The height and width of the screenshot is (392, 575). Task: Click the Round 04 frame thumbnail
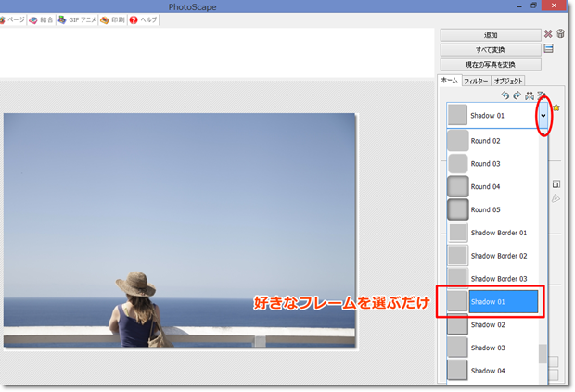pyautogui.click(x=457, y=187)
